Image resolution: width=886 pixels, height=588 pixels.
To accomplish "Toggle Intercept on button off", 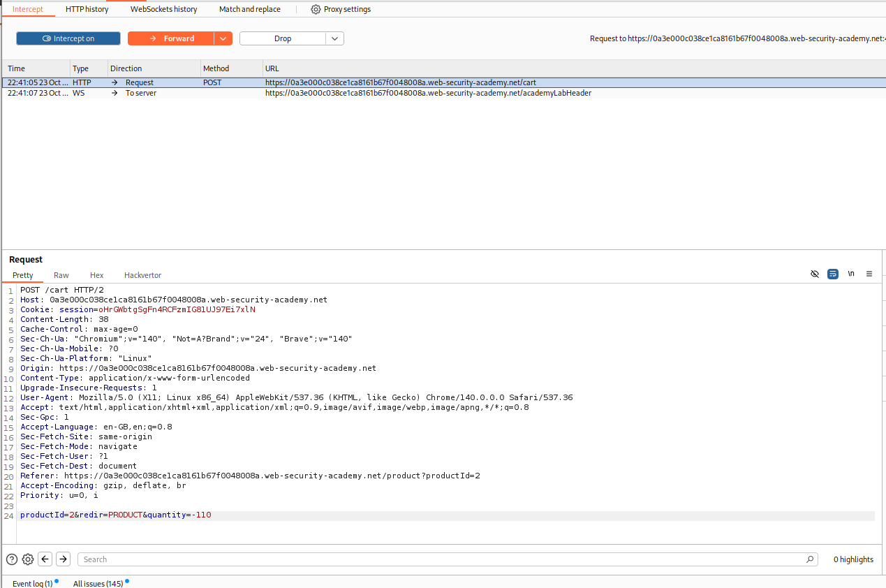I will click(68, 38).
